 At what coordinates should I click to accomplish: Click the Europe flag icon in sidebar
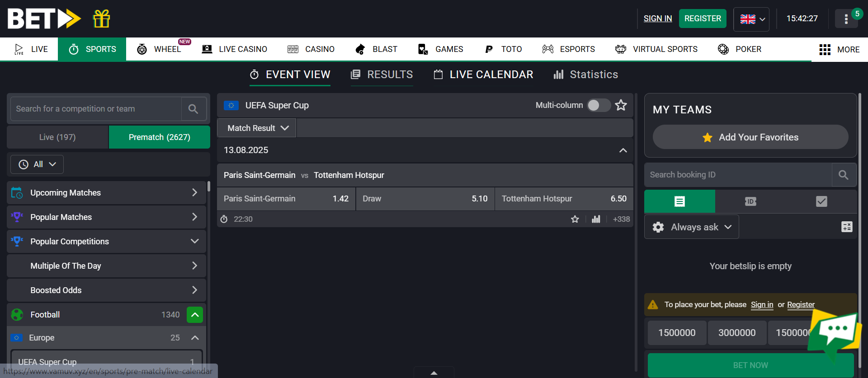pyautogui.click(x=17, y=338)
